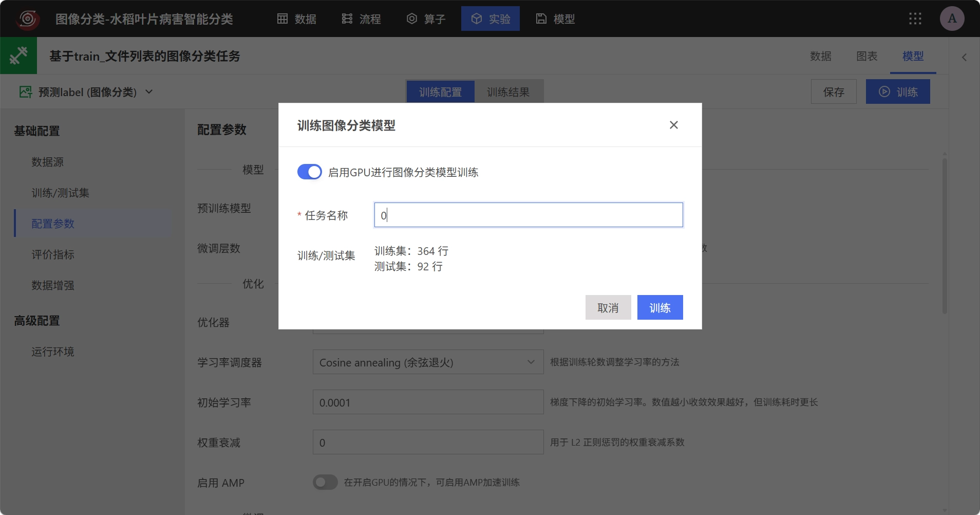Click the 初始学习率 input field

click(x=428, y=402)
